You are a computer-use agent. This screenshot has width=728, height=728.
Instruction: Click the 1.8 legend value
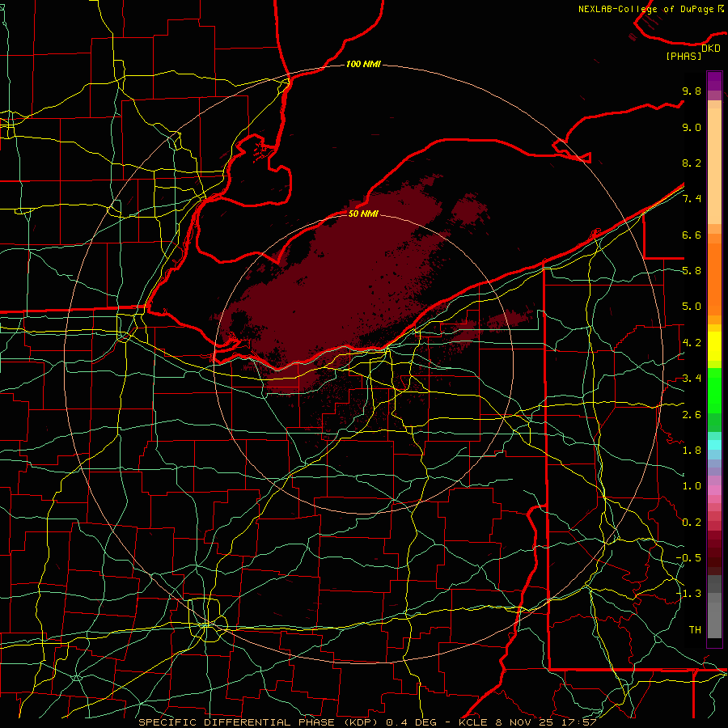tap(692, 450)
